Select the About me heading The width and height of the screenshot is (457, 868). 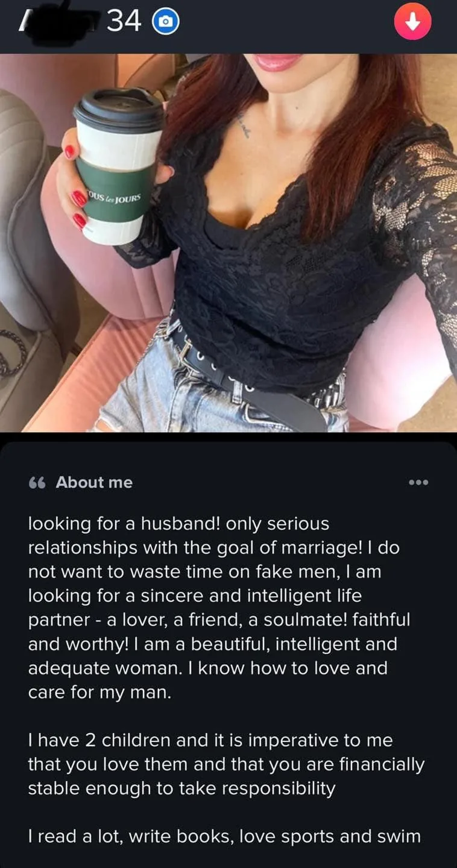94,483
